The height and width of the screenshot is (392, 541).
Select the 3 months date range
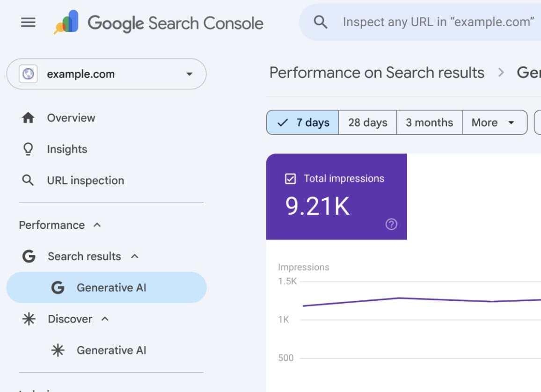(429, 123)
